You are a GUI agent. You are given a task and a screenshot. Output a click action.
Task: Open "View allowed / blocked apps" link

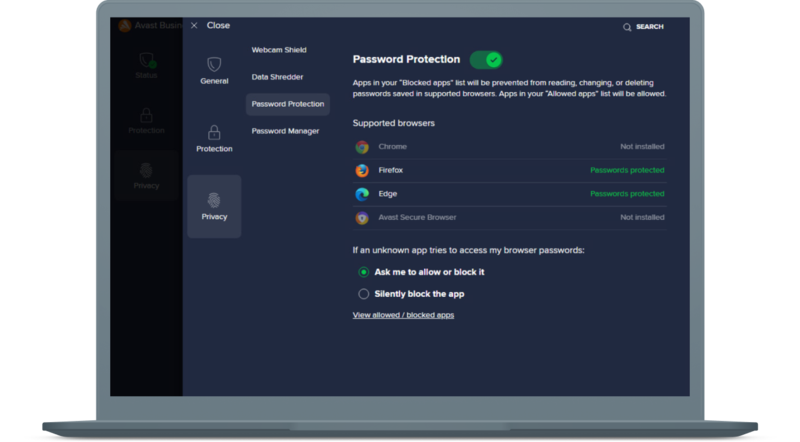click(403, 315)
